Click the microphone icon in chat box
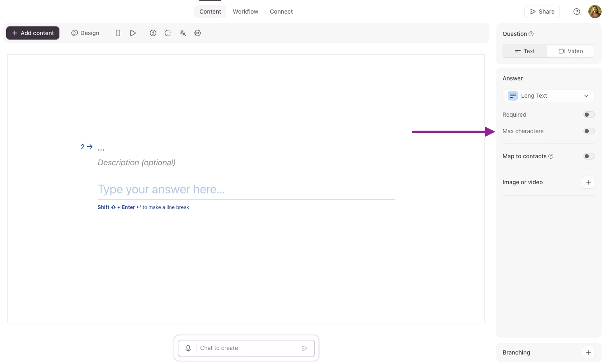Screen dimensions: 602x364 tap(188, 348)
